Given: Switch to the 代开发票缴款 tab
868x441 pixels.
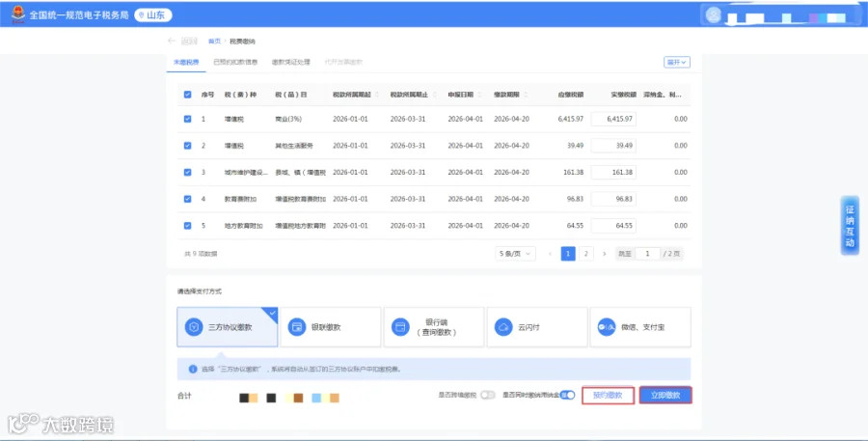Looking at the screenshot, I should (x=343, y=62).
